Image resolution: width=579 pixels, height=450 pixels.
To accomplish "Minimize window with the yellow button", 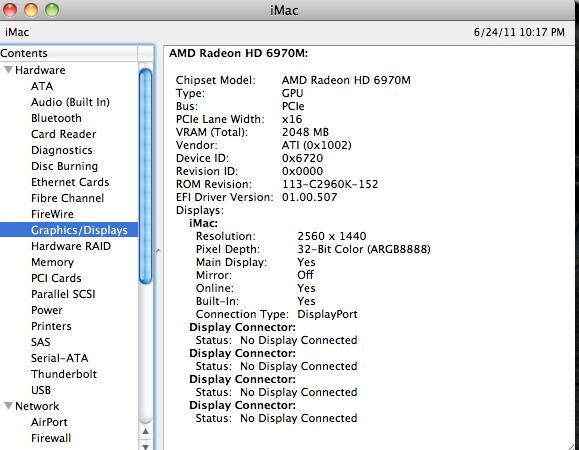I will [x=31, y=10].
